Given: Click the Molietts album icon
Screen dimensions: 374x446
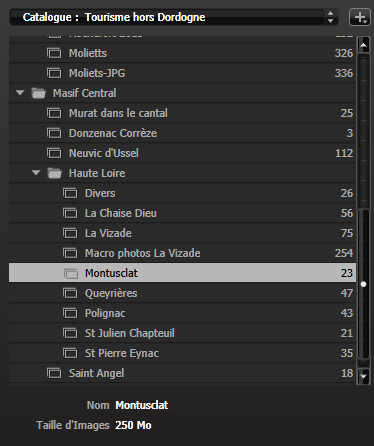Looking at the screenshot, I should (54, 53).
